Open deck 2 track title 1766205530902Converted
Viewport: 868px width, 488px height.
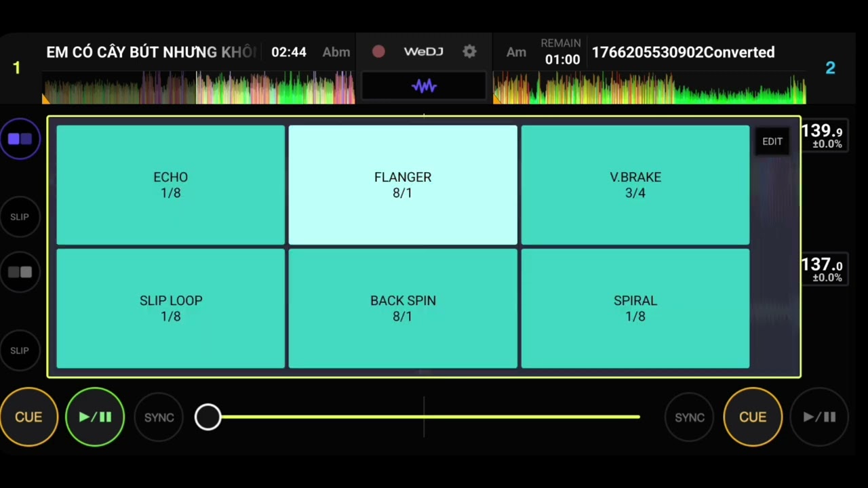684,52
